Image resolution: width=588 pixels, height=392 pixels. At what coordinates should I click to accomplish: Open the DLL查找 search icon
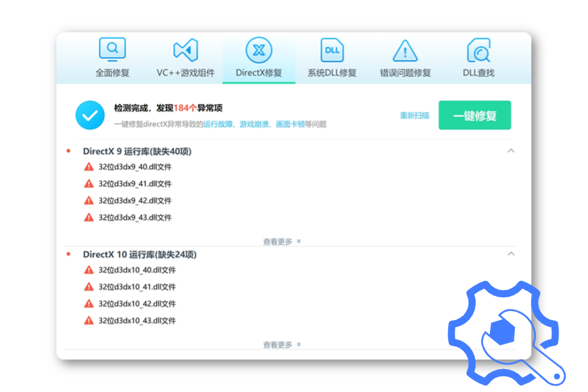[x=478, y=50]
